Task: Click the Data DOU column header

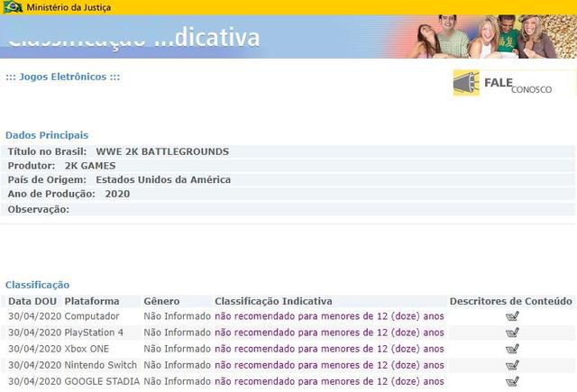Action: point(32,301)
